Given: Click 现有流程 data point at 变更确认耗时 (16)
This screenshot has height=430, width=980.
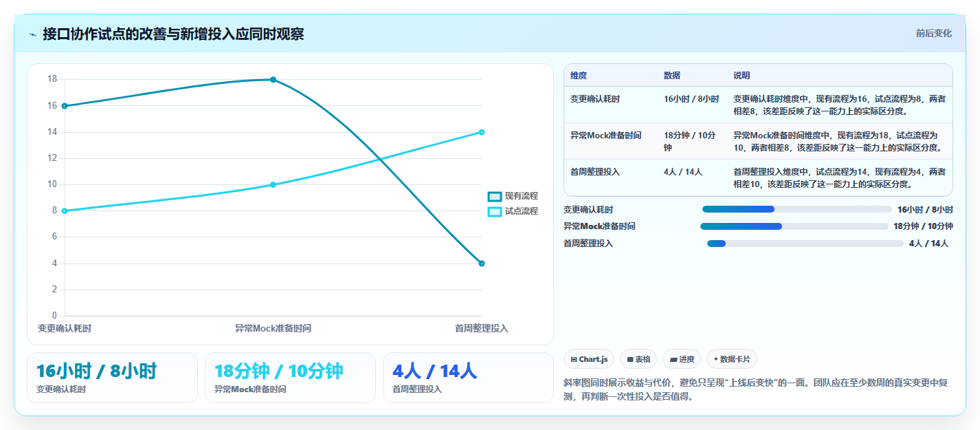Looking at the screenshot, I should click(65, 106).
